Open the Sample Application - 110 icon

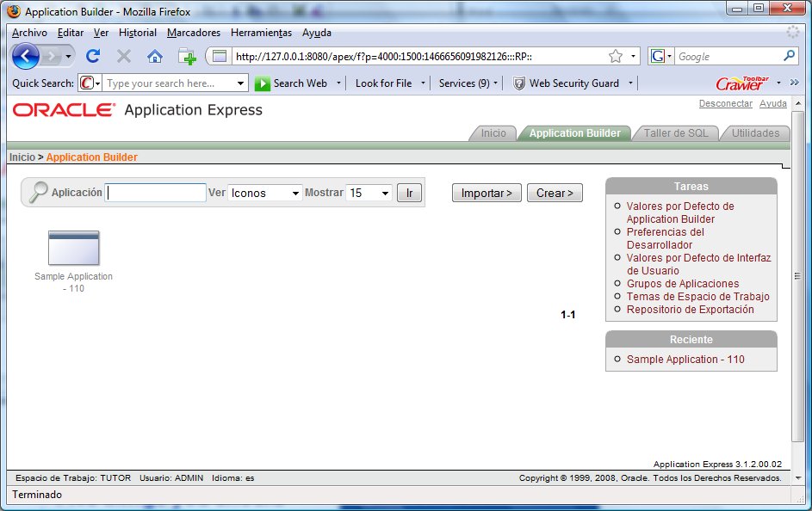(73, 249)
